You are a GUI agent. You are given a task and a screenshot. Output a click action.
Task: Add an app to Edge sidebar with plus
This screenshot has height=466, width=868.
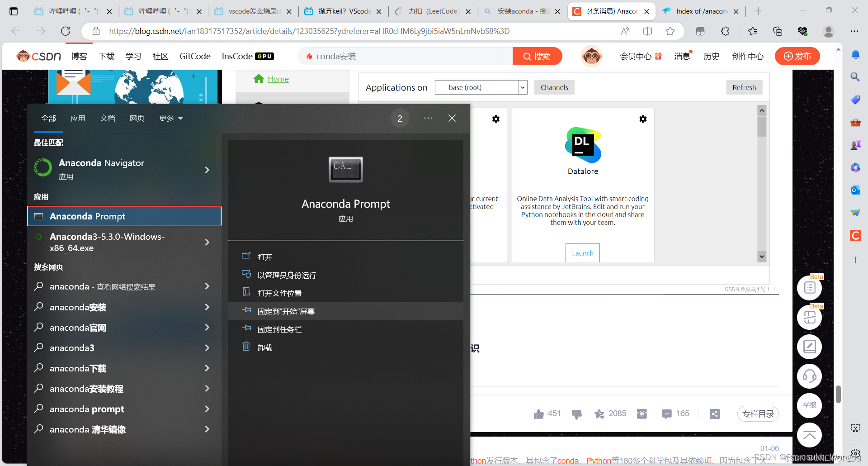tap(855, 260)
